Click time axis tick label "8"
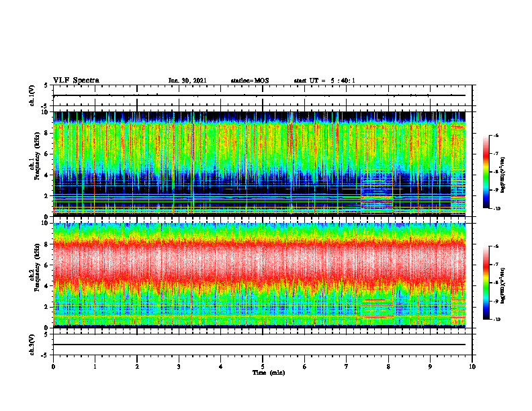 point(388,366)
